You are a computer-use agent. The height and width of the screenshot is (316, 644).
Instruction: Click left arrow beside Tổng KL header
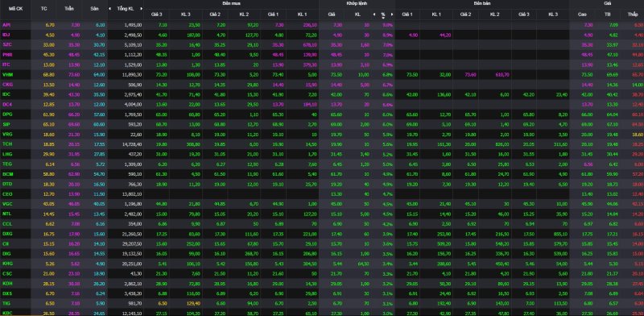pyautogui.click(x=109, y=9)
